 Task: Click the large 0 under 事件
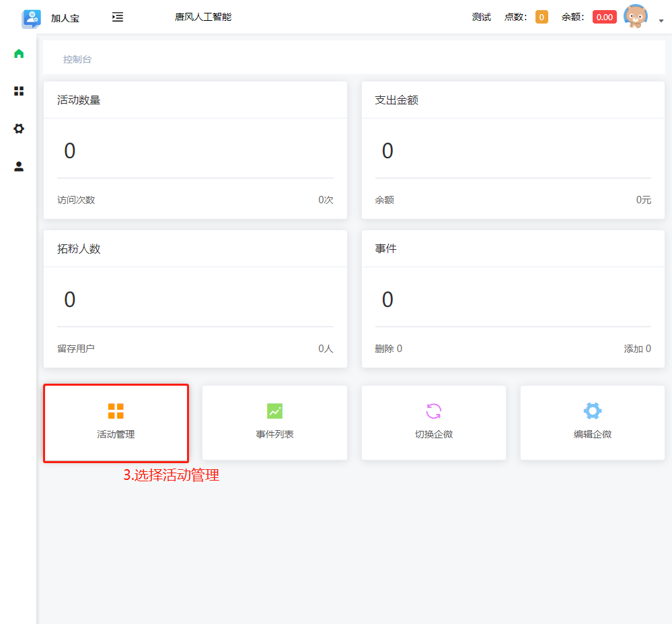tap(387, 300)
